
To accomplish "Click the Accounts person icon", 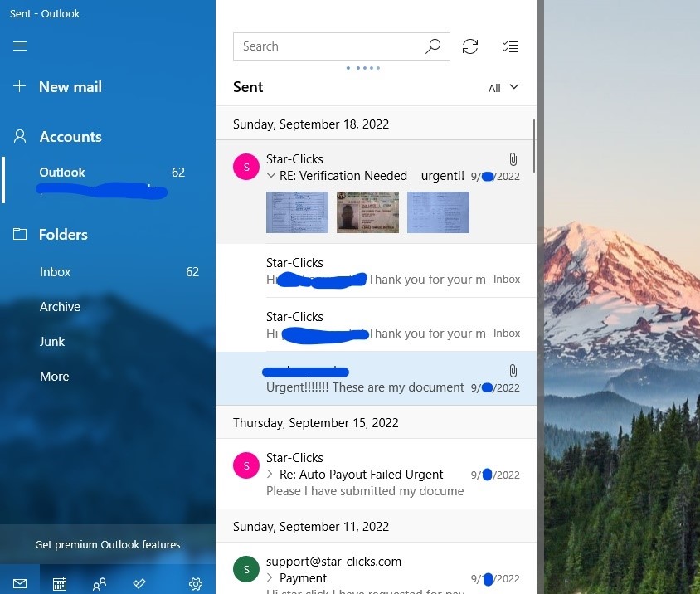I will [x=20, y=136].
